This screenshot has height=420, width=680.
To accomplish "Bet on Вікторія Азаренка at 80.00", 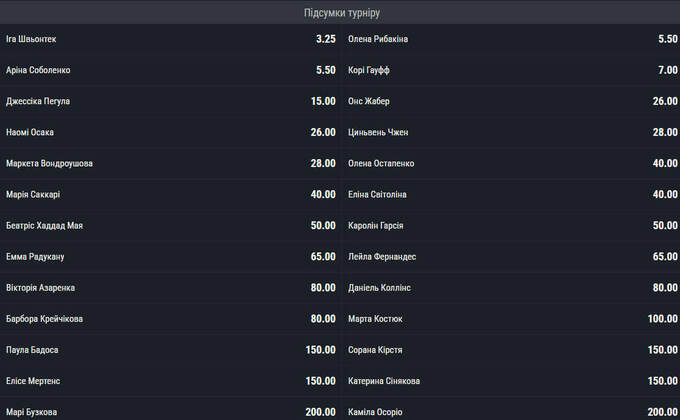I will click(170, 288).
